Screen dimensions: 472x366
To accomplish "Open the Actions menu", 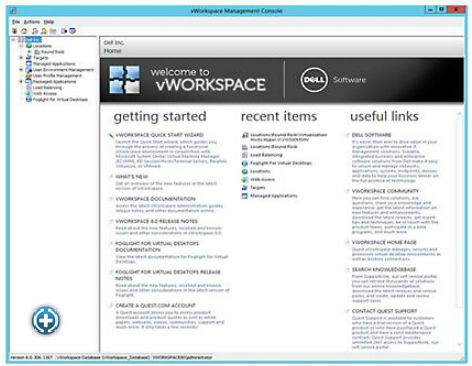I will (x=32, y=22).
